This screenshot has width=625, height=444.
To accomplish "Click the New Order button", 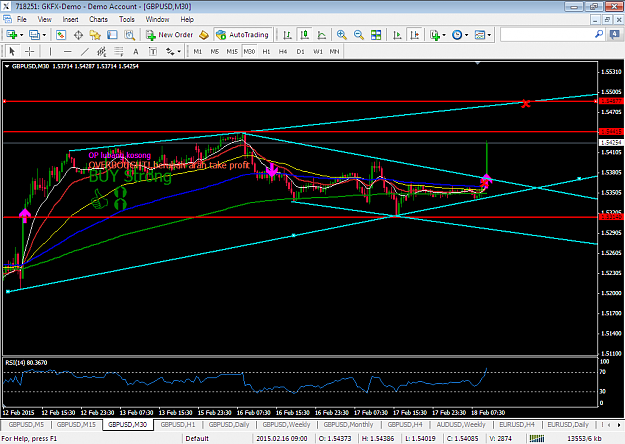I will click(169, 35).
